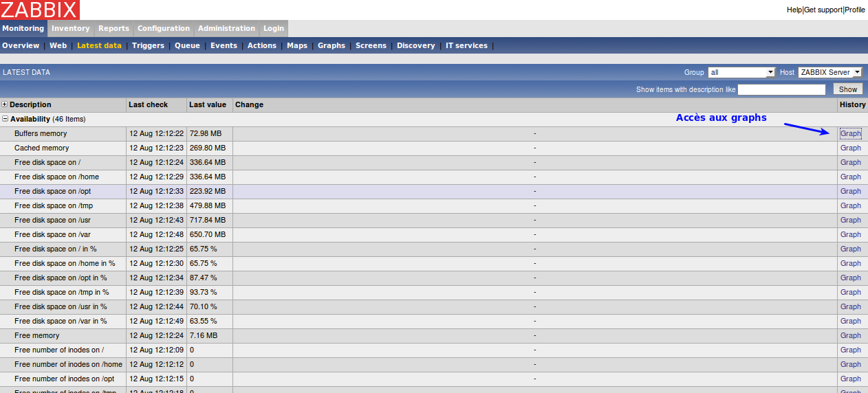Screen dimensions: 868x393
Task: Expand all groups via Description plus icon
Action: click(5, 104)
